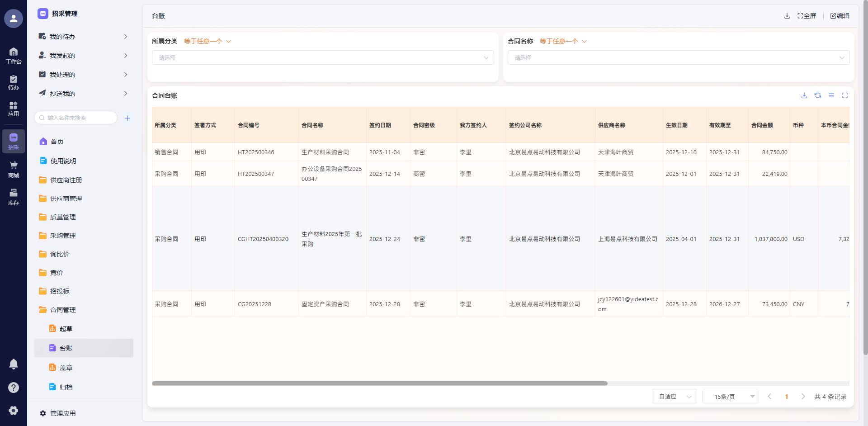868x426 pixels.
Task: Refresh the 合同台账 table
Action: tap(818, 95)
